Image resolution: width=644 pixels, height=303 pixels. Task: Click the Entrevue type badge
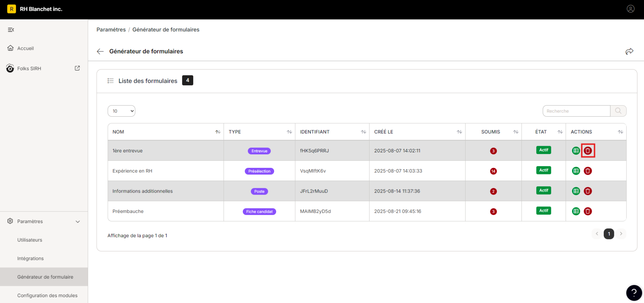coord(259,151)
